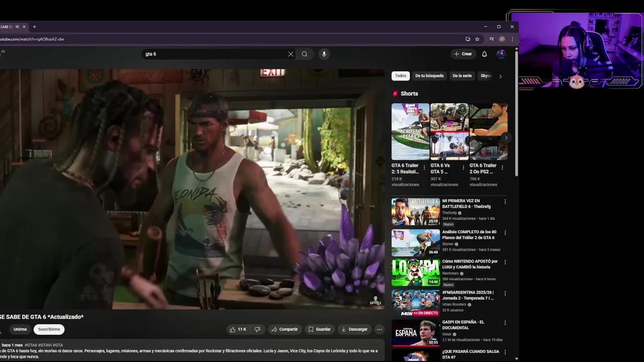Viewport: 644px width, 362px height.
Task: Bookmark this page with the star icon
Action: [x=477, y=39]
